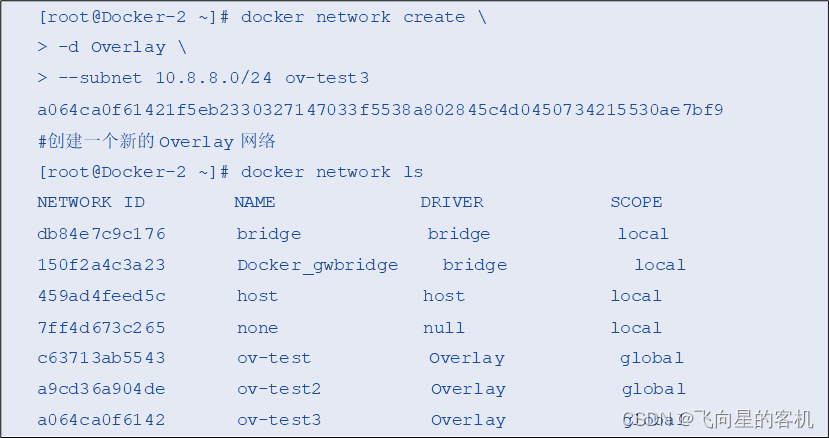The width and height of the screenshot is (829, 438).
Task: Click the NAME column header
Action: (255, 202)
